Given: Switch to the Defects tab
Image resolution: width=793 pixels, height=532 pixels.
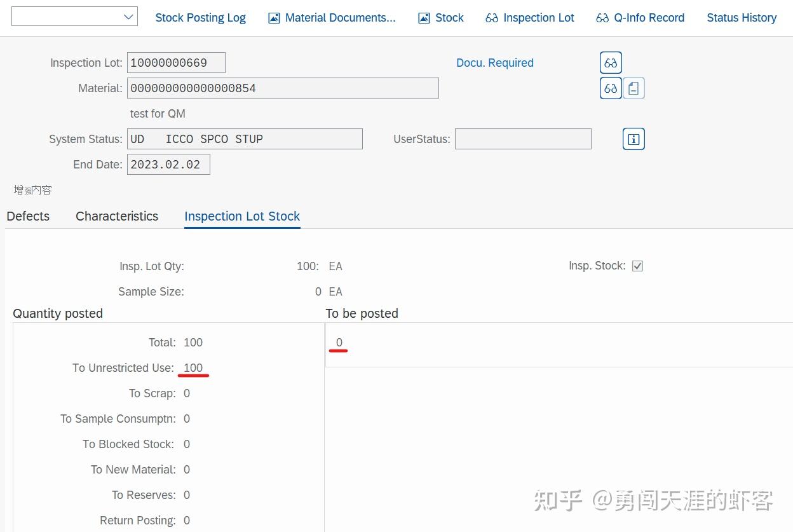Looking at the screenshot, I should (x=28, y=216).
